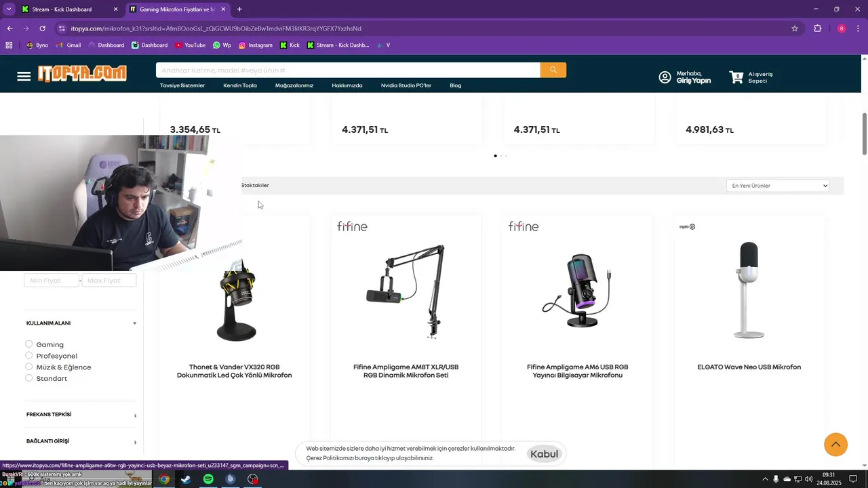
Task: Open the Fifine Ampligame AM6 product link
Action: click(x=578, y=371)
